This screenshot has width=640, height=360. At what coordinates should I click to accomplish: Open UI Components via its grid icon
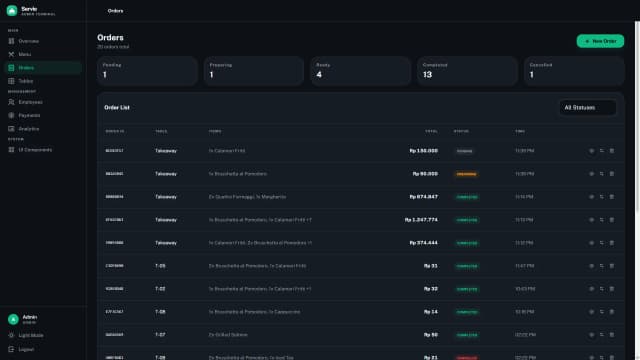tap(11, 150)
